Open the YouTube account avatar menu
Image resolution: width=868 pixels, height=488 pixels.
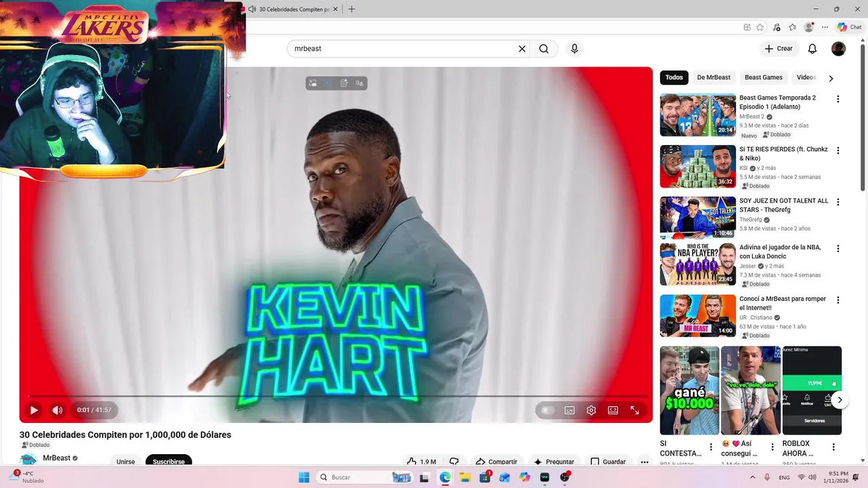(839, 49)
